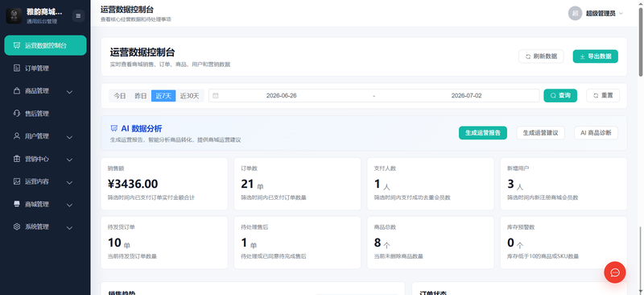Click the AI 商品诊断 button

(596, 133)
